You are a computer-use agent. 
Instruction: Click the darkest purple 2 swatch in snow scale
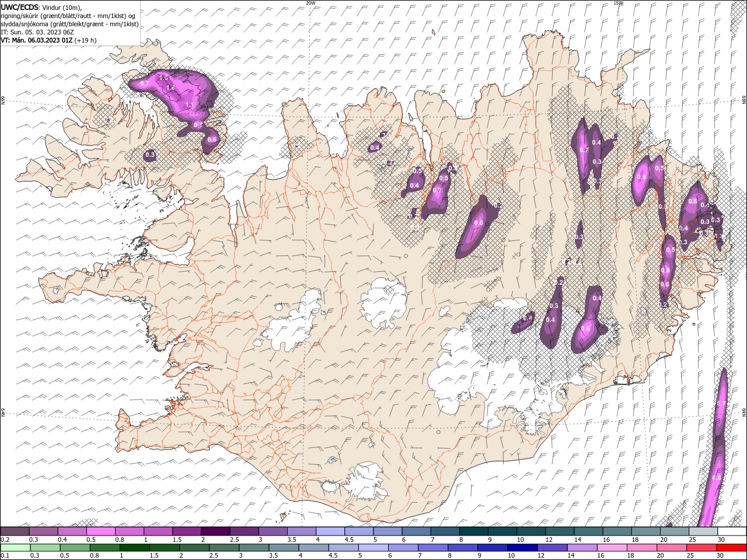click(215, 531)
